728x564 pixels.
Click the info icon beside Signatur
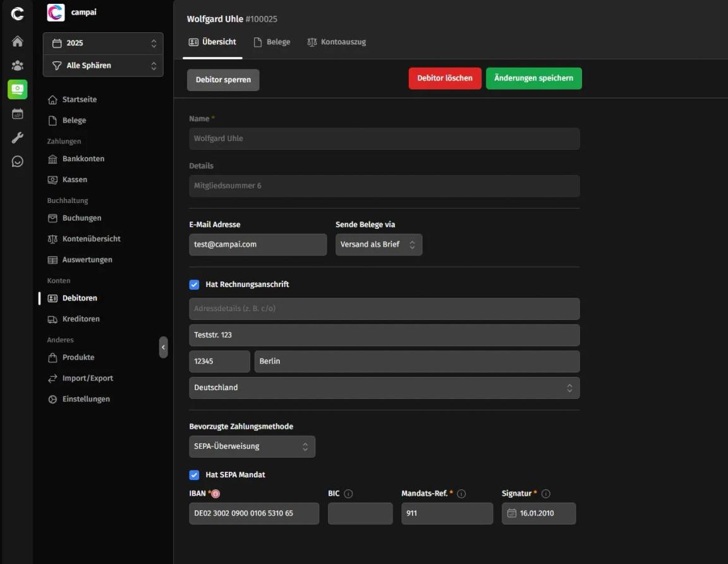click(546, 494)
